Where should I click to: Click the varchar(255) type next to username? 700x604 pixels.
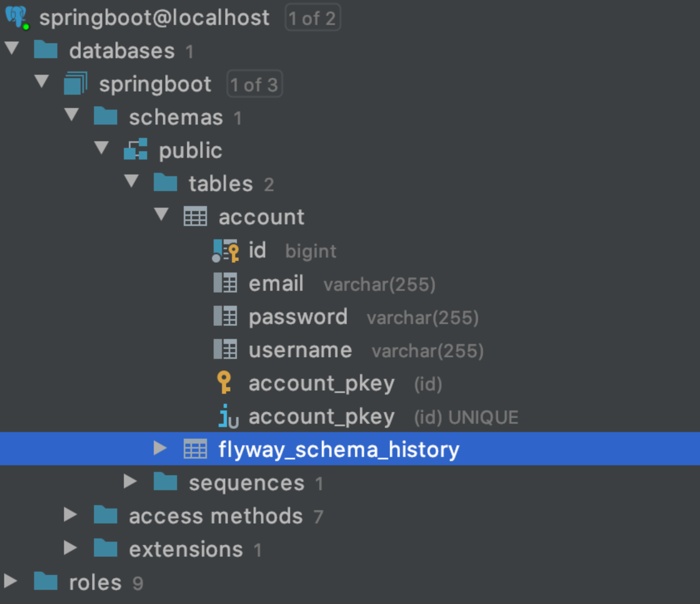point(428,351)
